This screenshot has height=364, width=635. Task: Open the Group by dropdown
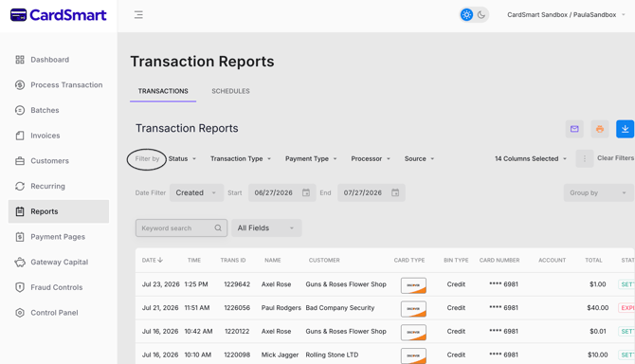[x=599, y=192]
